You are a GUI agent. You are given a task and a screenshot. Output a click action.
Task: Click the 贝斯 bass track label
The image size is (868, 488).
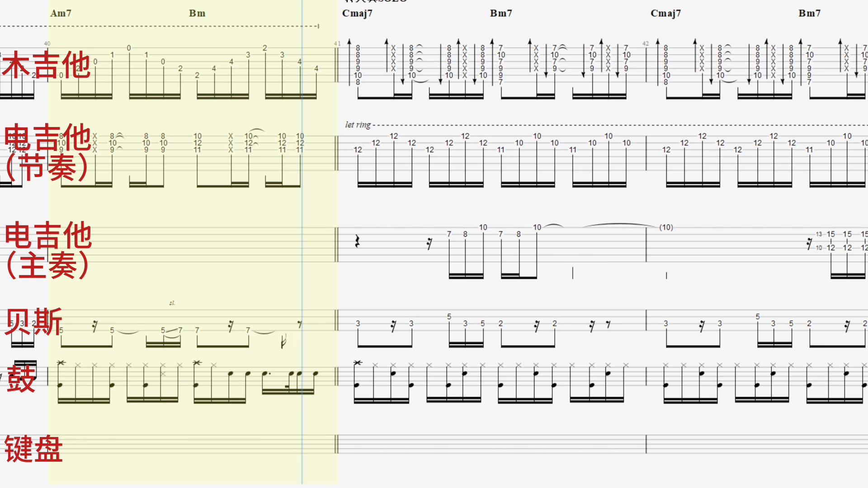(33, 322)
